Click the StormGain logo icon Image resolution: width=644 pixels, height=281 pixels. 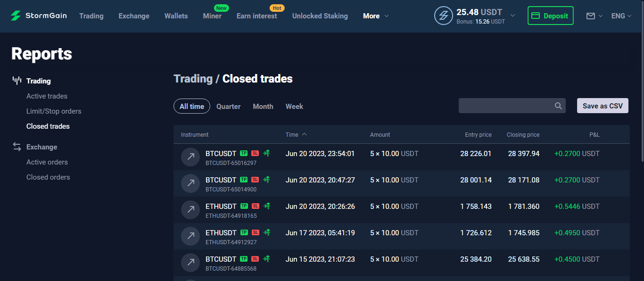pyautogui.click(x=16, y=16)
